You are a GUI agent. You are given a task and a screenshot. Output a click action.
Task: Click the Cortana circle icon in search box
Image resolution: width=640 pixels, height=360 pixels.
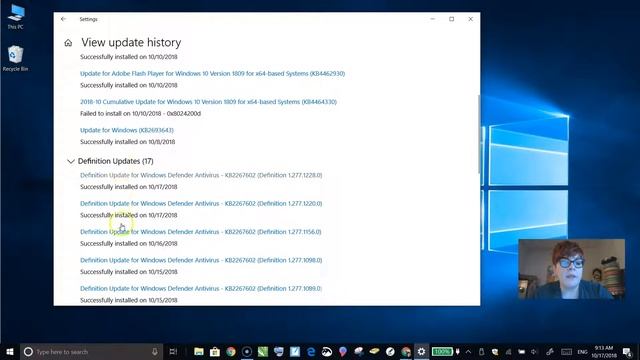(x=28, y=351)
